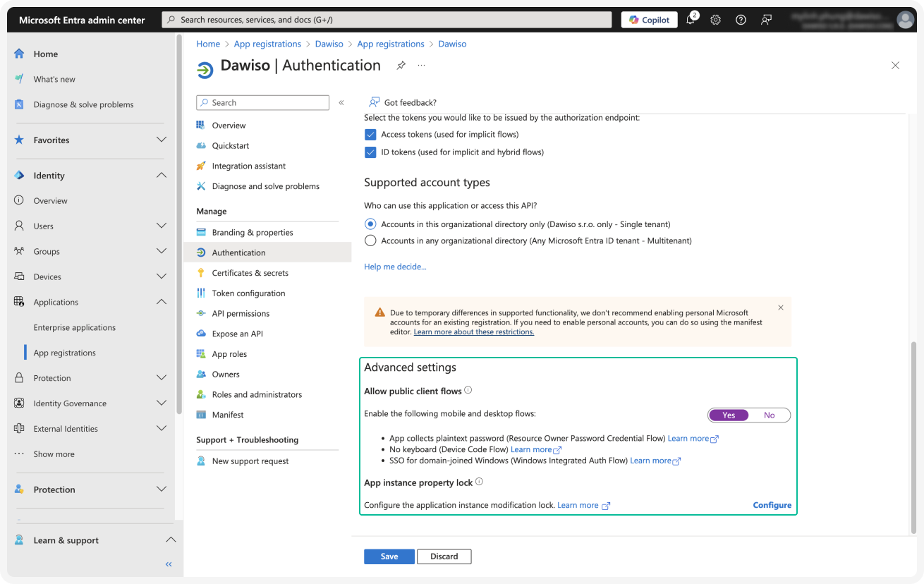This screenshot has height=584, width=924.
Task: Open info tooltip for App instance property lock
Action: coord(479,482)
